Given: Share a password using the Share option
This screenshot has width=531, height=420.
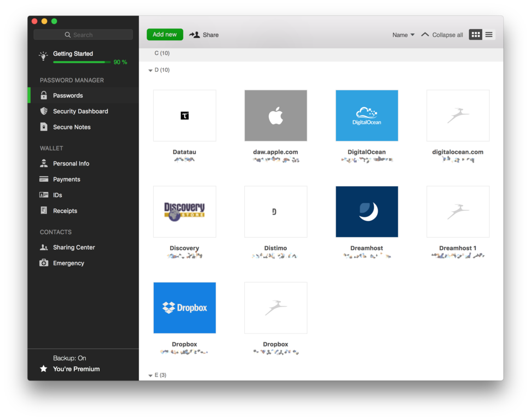Looking at the screenshot, I should tap(204, 34).
